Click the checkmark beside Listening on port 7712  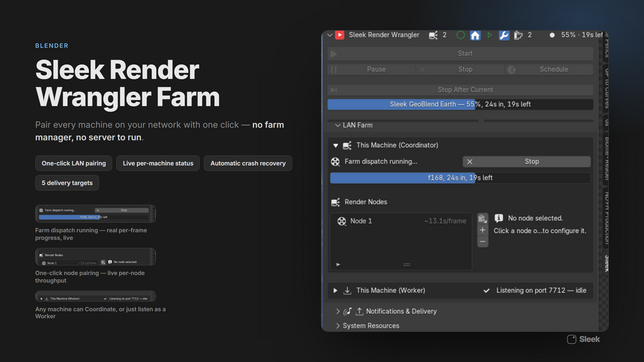click(486, 291)
